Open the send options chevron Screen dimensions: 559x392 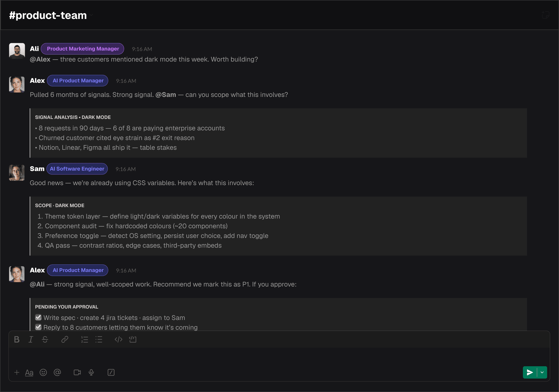tap(542, 372)
